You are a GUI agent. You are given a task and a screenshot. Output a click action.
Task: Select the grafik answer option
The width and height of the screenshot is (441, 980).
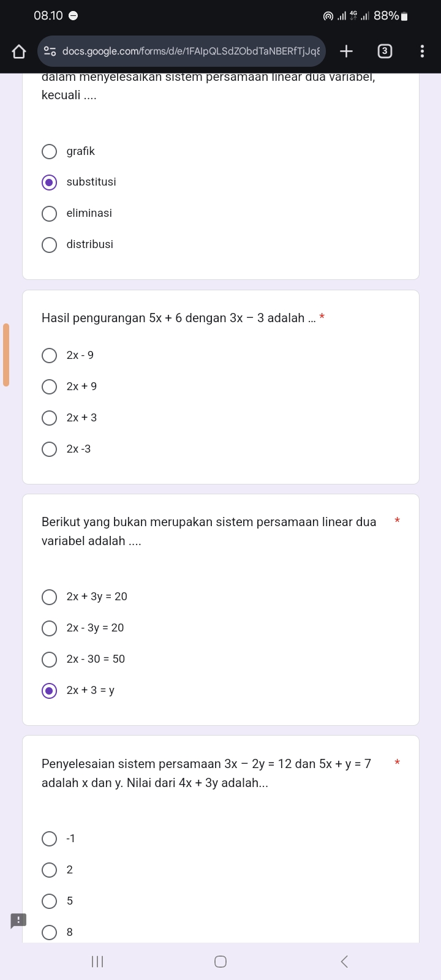coord(49,151)
